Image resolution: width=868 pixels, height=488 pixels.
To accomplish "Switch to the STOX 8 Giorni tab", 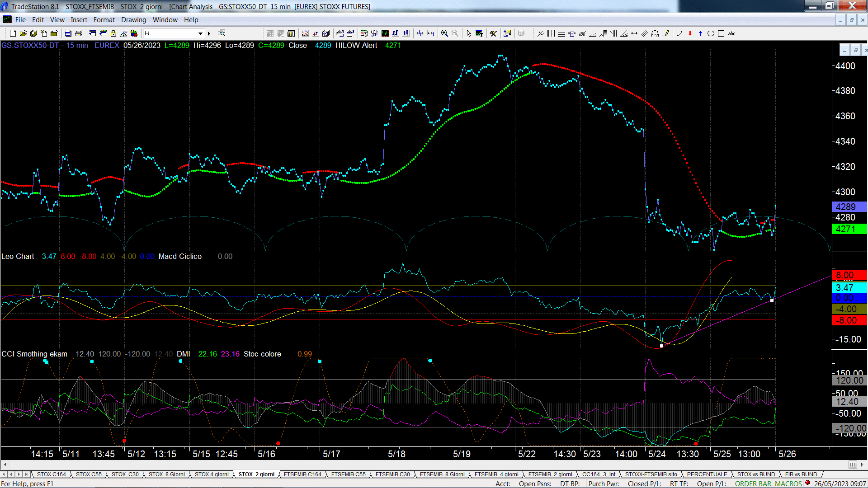I will click(x=167, y=474).
